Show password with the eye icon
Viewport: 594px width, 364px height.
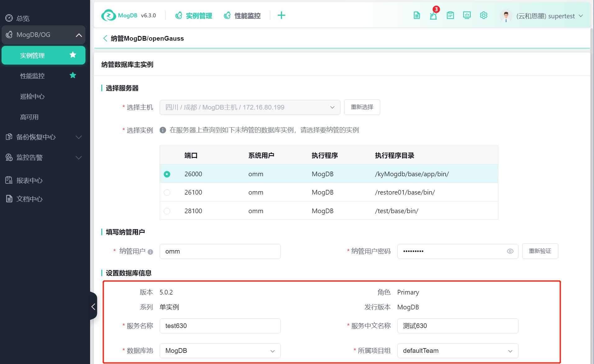[x=510, y=251]
